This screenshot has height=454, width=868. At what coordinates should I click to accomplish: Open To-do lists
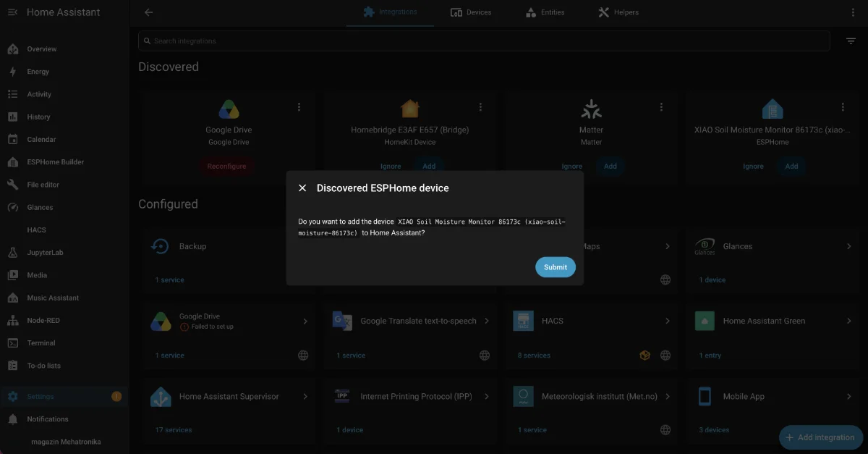[64, 366]
